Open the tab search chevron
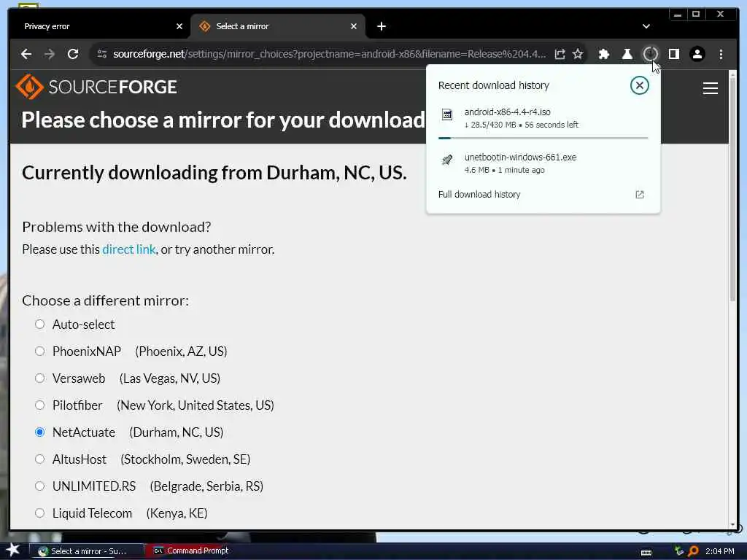 coord(646,26)
